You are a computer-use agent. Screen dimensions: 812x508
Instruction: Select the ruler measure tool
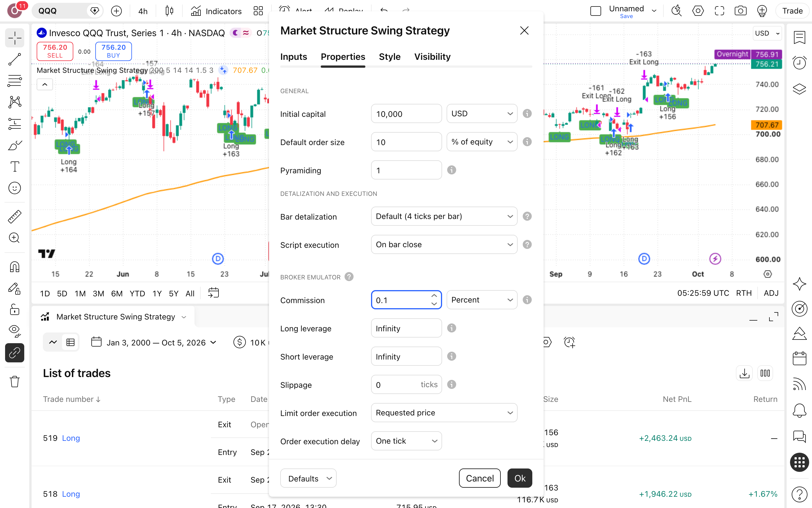coord(14,217)
